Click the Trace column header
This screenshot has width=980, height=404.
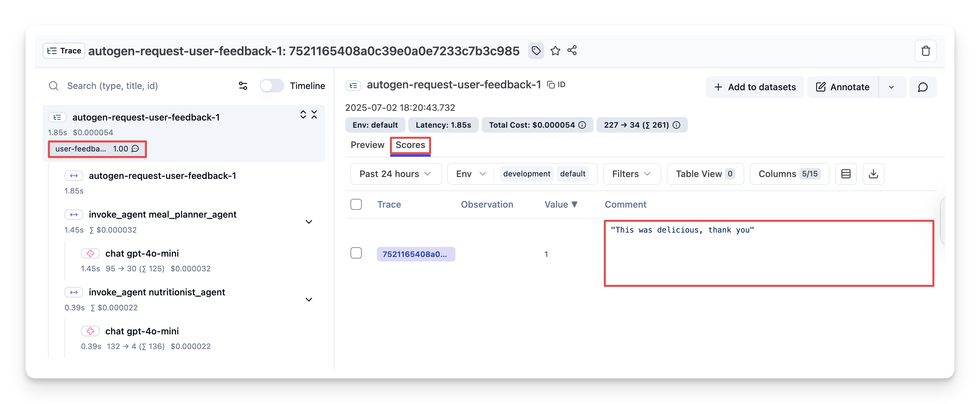pos(389,205)
